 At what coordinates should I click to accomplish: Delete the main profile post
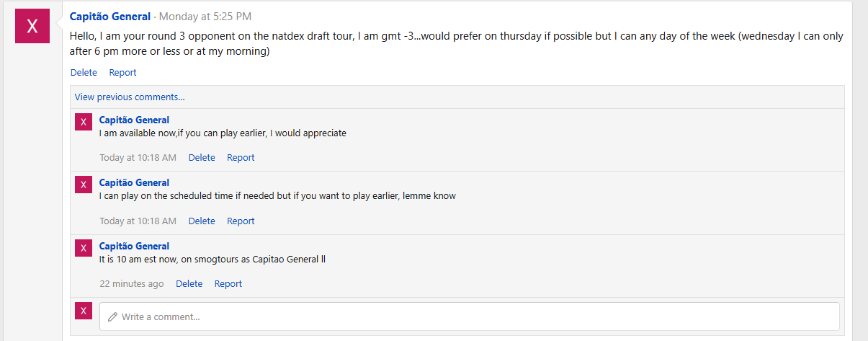coord(84,72)
